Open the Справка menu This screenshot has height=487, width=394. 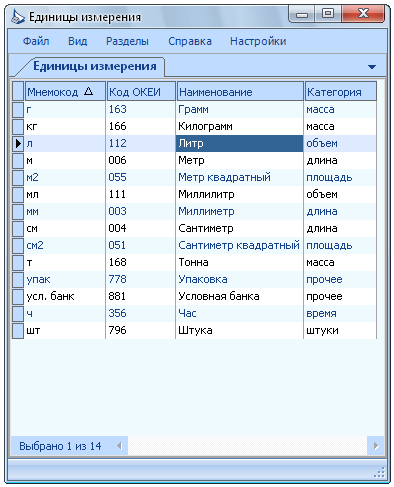click(x=190, y=41)
